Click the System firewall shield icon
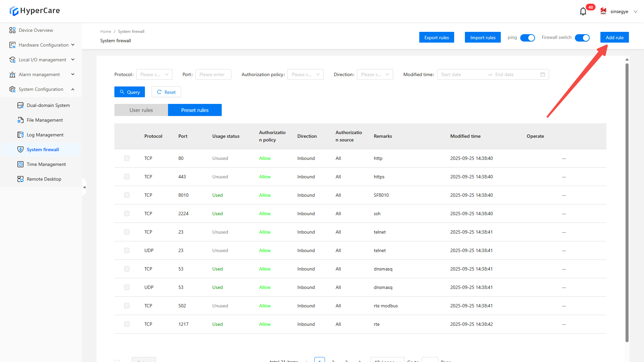This screenshot has height=362, width=644. (x=20, y=149)
